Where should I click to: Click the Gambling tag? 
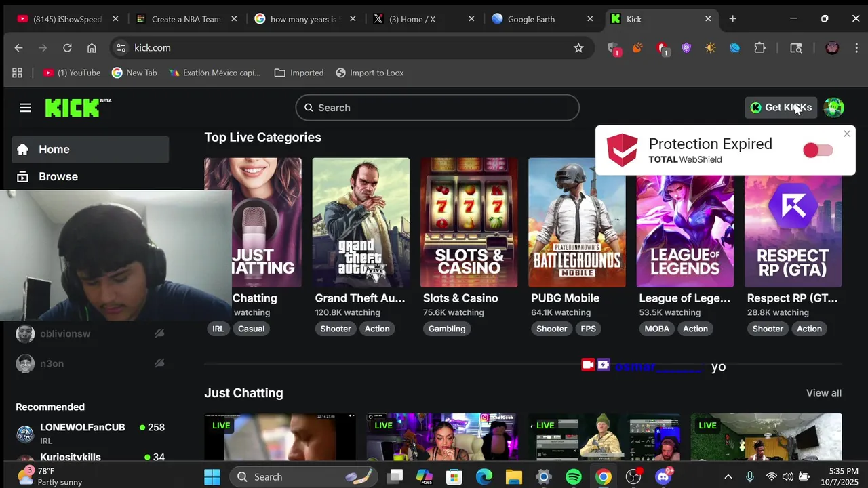(447, 329)
